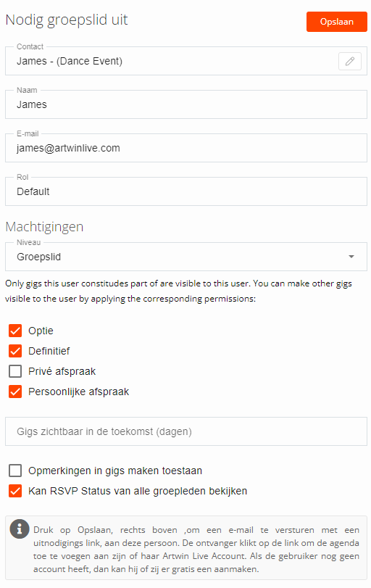
Task: Click into the E-mail field
Action: [x=186, y=148]
